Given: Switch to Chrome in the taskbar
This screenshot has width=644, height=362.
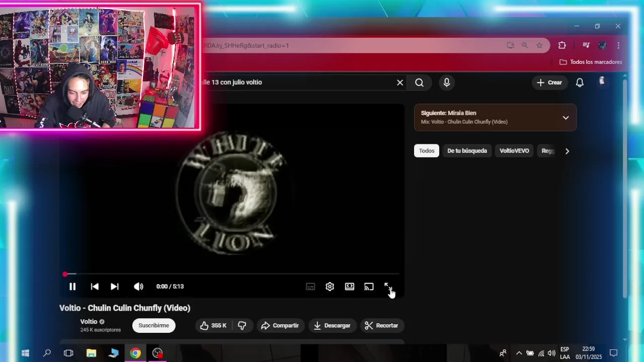Looking at the screenshot, I should pyautogui.click(x=135, y=353).
